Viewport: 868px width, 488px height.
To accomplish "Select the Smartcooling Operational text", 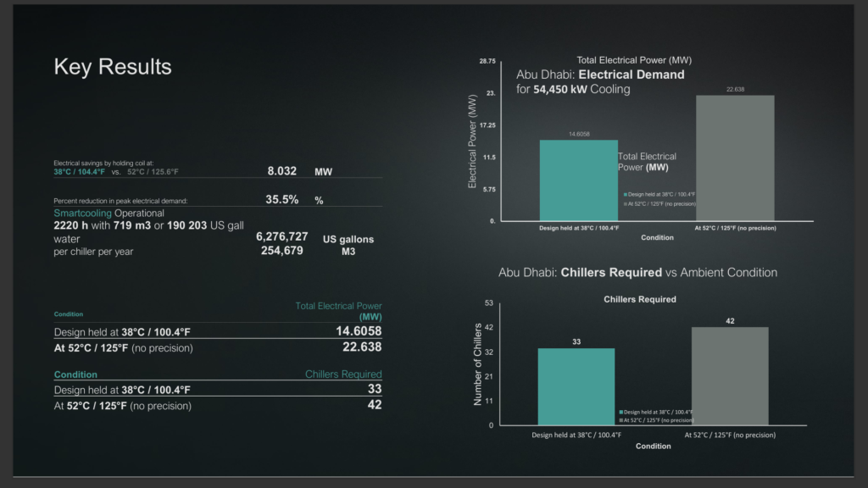I will [x=108, y=213].
